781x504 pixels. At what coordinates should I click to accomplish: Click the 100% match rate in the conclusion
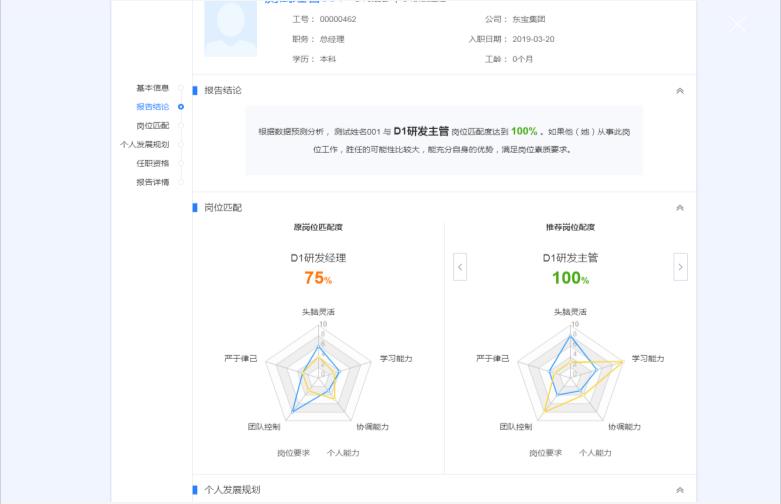tap(524, 131)
